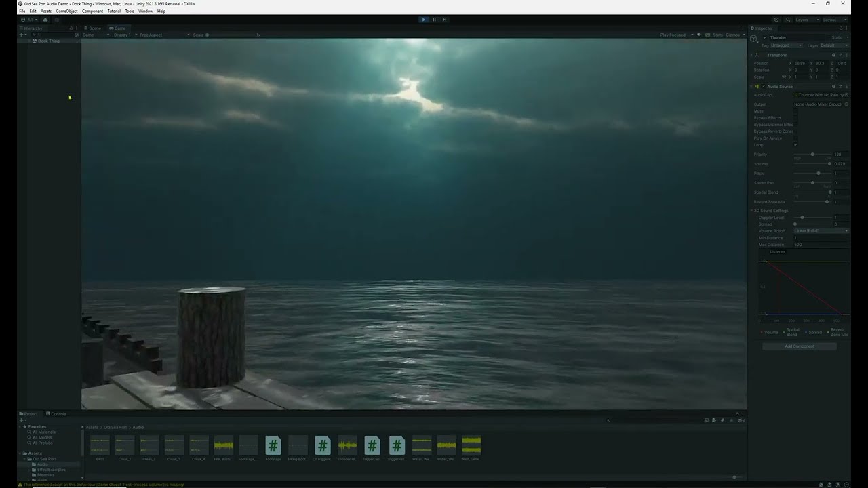The width and height of the screenshot is (868, 488).
Task: Open the Assets menu
Action: pyautogui.click(x=46, y=11)
